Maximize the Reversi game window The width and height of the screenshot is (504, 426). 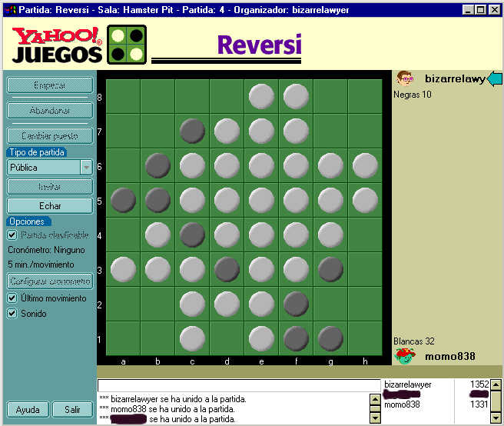480,10
